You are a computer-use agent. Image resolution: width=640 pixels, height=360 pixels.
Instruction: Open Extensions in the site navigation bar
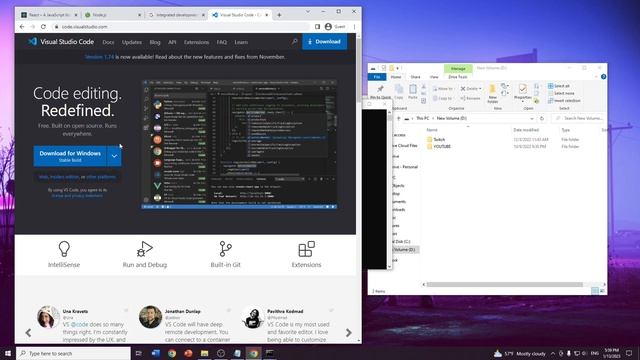tap(196, 42)
